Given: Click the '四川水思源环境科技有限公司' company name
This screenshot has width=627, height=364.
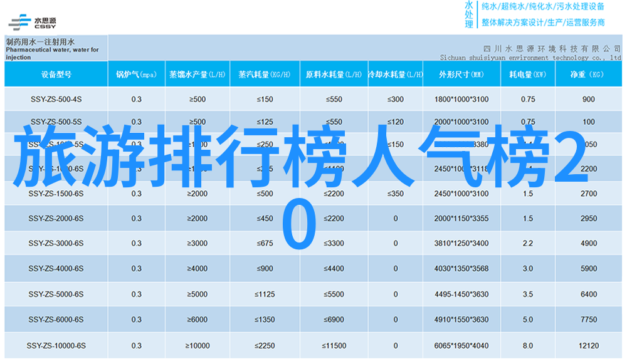Looking at the screenshot, I should (552, 49).
